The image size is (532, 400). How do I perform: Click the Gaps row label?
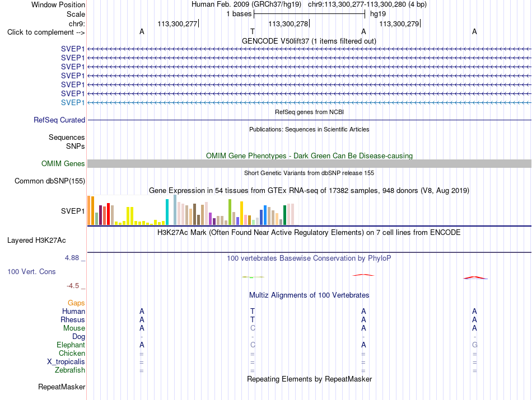pos(76,303)
